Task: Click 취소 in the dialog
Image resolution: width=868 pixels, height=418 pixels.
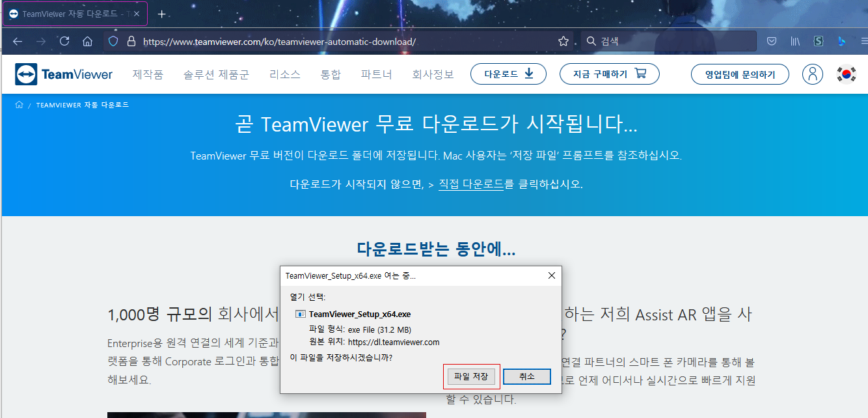Action: (527, 376)
